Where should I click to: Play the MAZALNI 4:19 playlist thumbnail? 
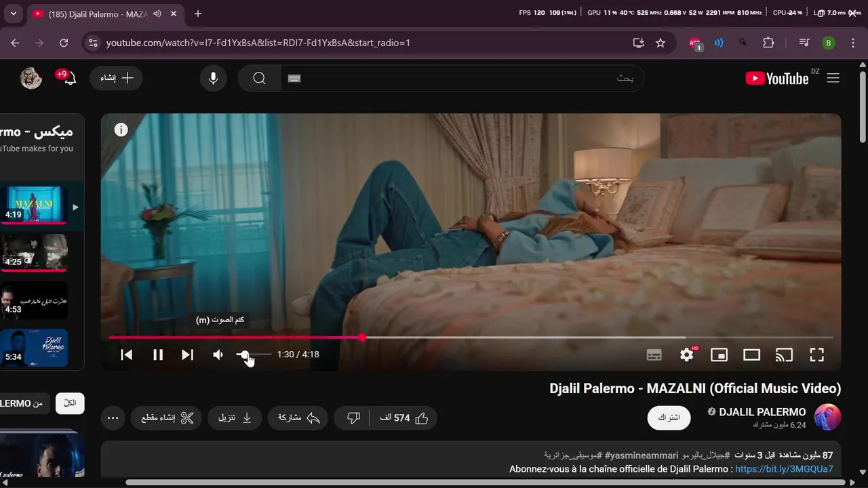point(35,204)
